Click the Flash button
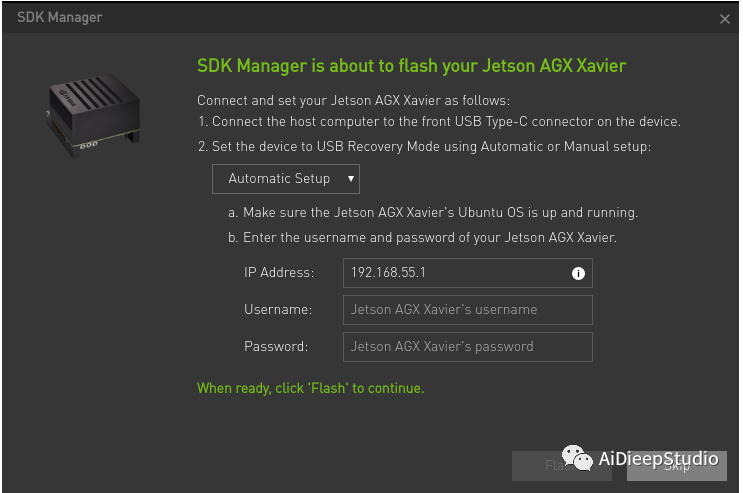 point(562,466)
